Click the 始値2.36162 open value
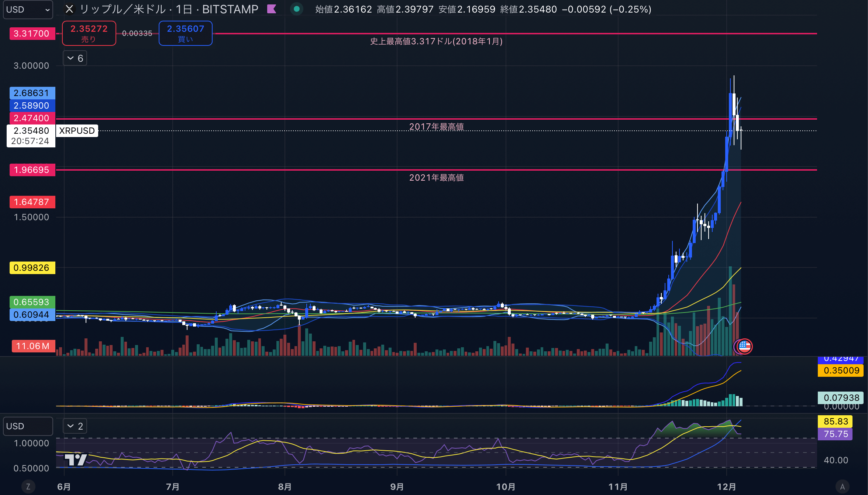This screenshot has width=868, height=495. tap(344, 9)
